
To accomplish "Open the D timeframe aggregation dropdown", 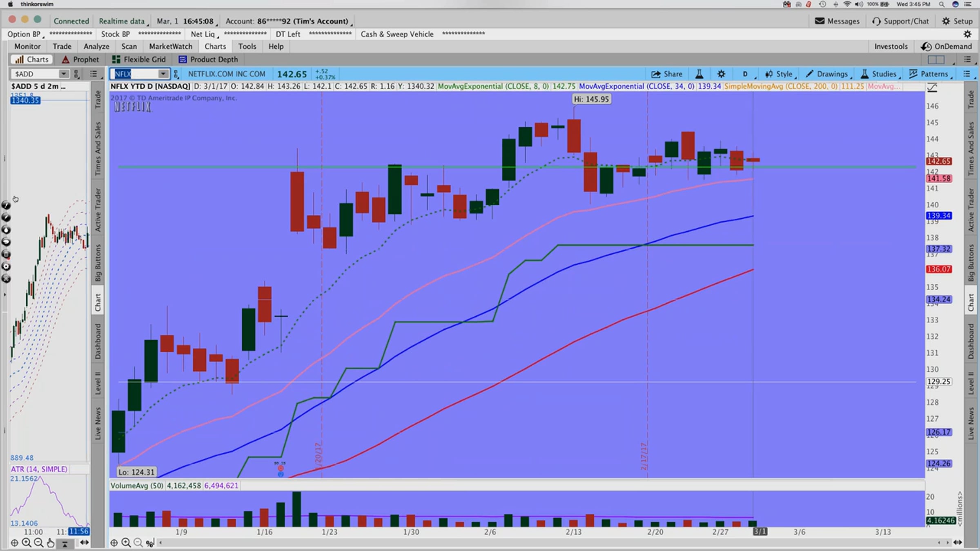I will [746, 74].
